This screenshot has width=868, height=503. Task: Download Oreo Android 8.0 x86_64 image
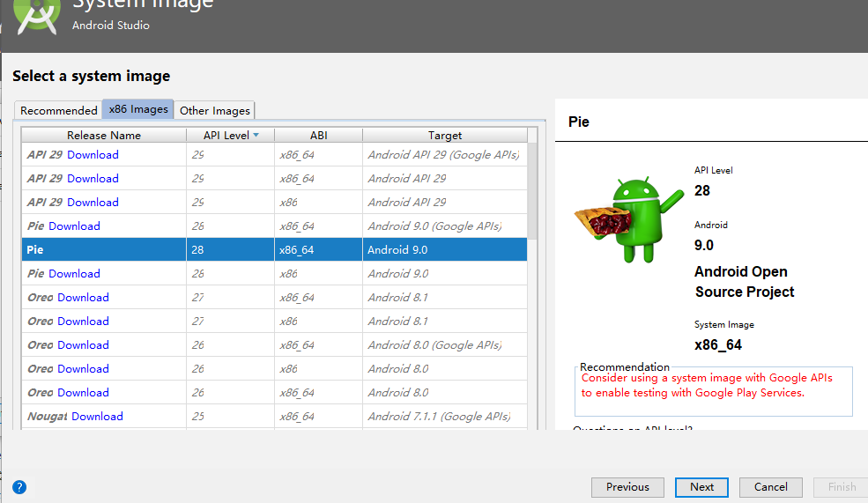(x=83, y=392)
